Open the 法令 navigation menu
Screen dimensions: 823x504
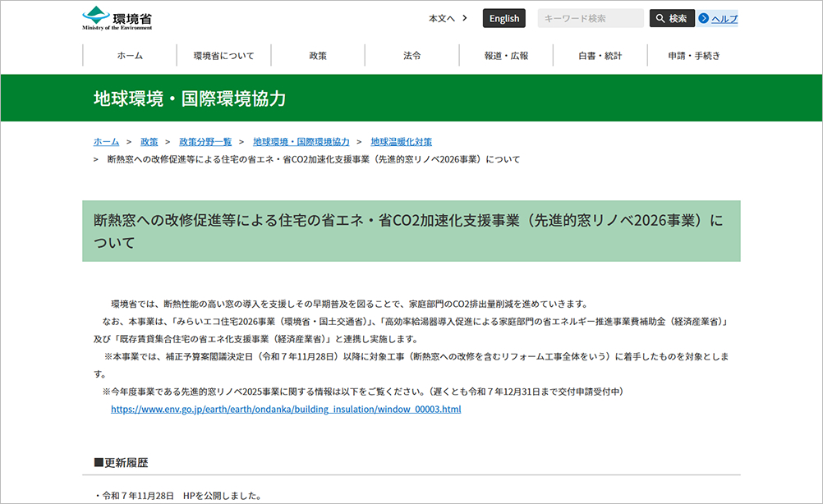(x=411, y=55)
